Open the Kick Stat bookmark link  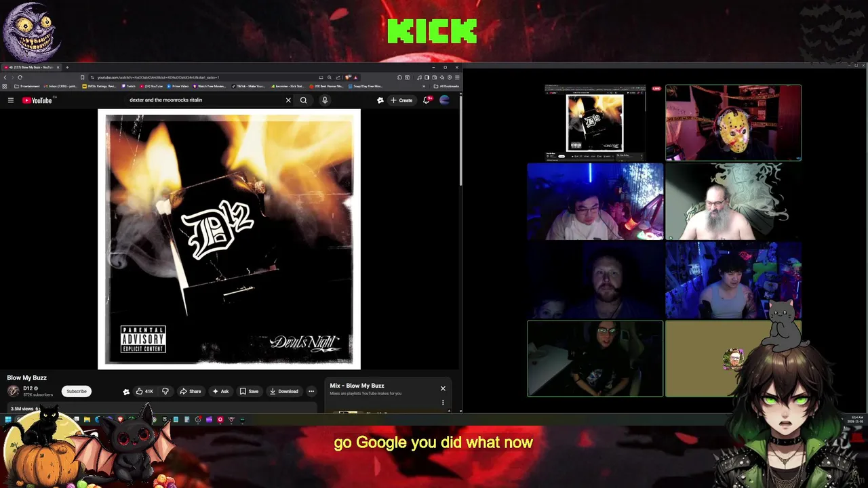(288, 86)
